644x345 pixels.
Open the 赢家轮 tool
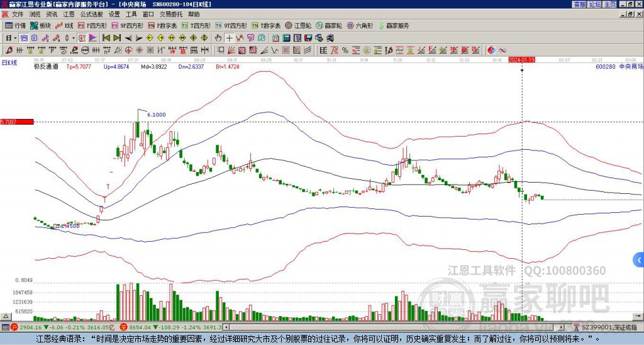[330, 26]
